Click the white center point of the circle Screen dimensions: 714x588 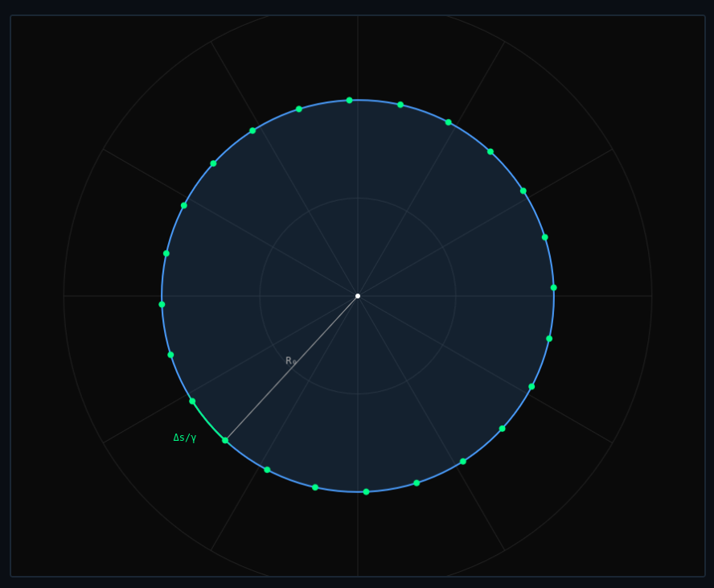[x=358, y=295]
